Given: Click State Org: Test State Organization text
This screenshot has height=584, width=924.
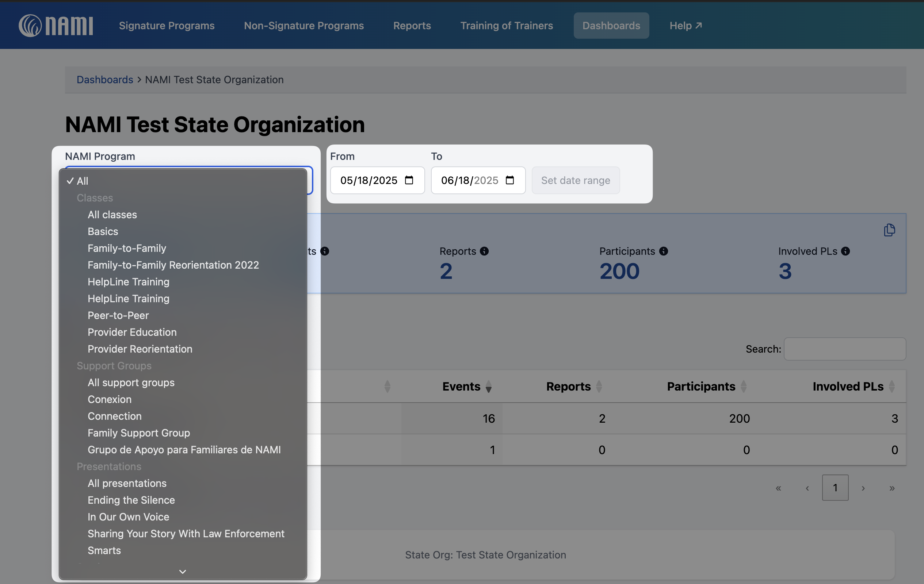Looking at the screenshot, I should tap(485, 555).
